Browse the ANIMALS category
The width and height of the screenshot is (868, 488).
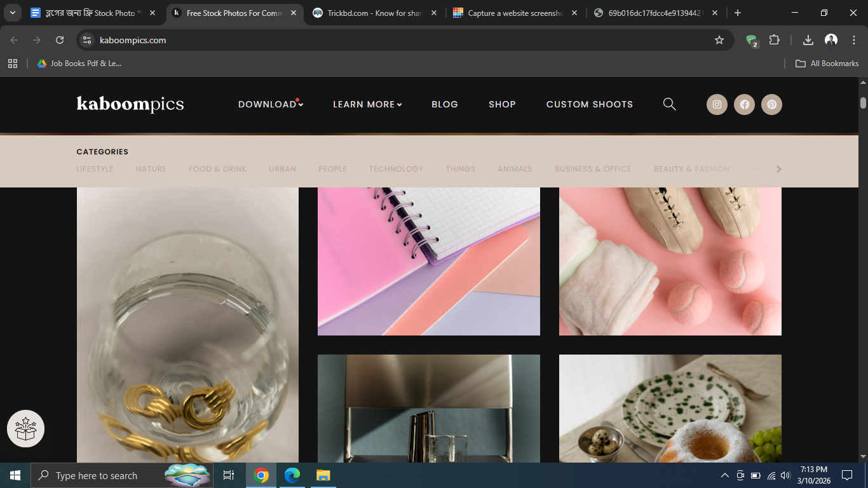515,169
